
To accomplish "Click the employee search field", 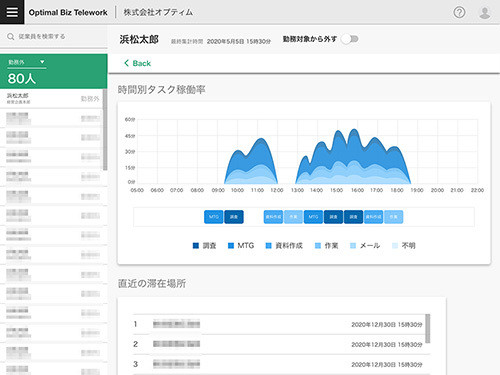I will coord(54,36).
